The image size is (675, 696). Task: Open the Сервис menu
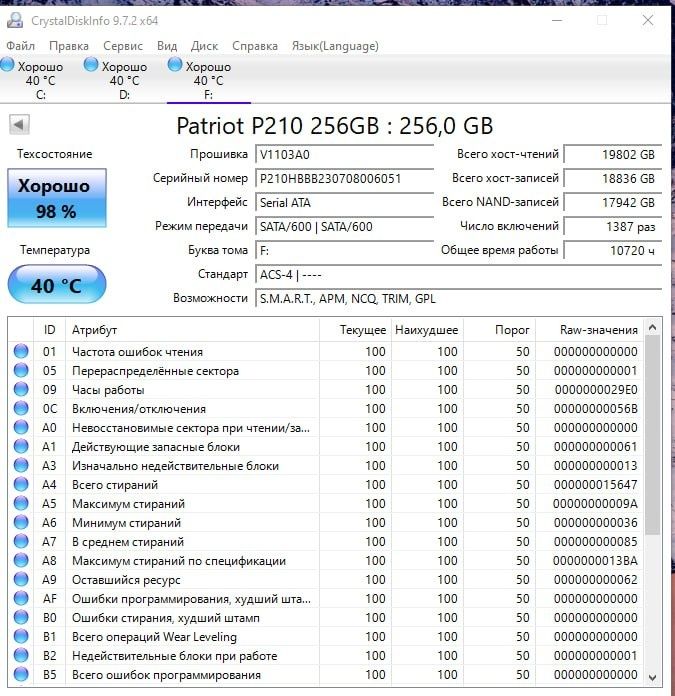pyautogui.click(x=123, y=46)
